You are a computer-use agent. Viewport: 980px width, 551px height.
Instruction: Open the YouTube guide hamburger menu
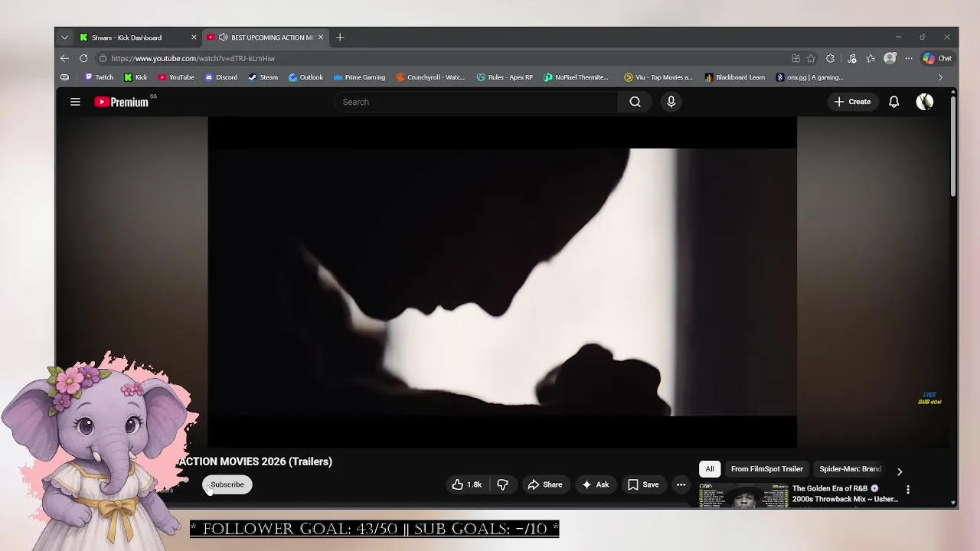point(75,102)
